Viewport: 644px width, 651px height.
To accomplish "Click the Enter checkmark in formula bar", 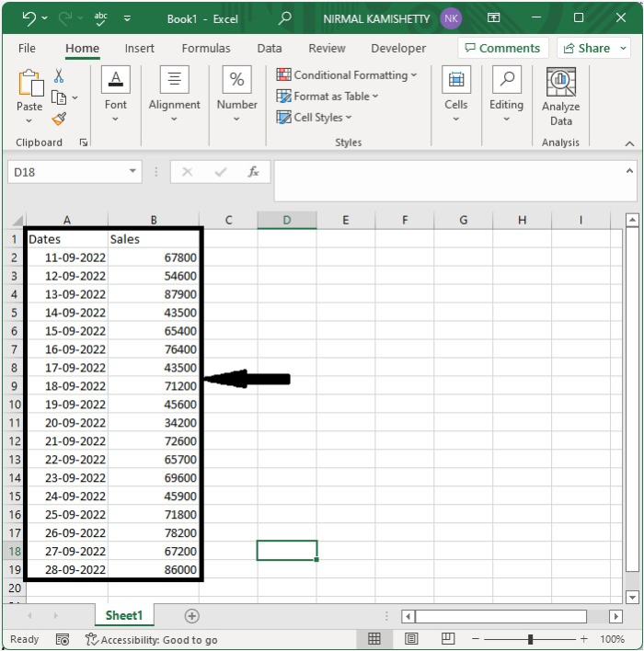I will (x=221, y=172).
